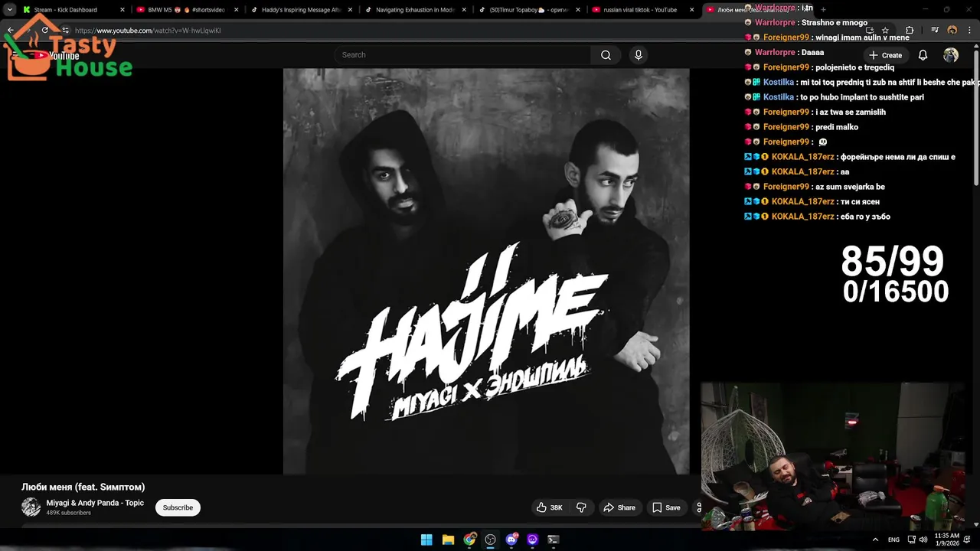The width and height of the screenshot is (980, 551).
Task: Click the YouTube search magnifier button
Action: (606, 55)
